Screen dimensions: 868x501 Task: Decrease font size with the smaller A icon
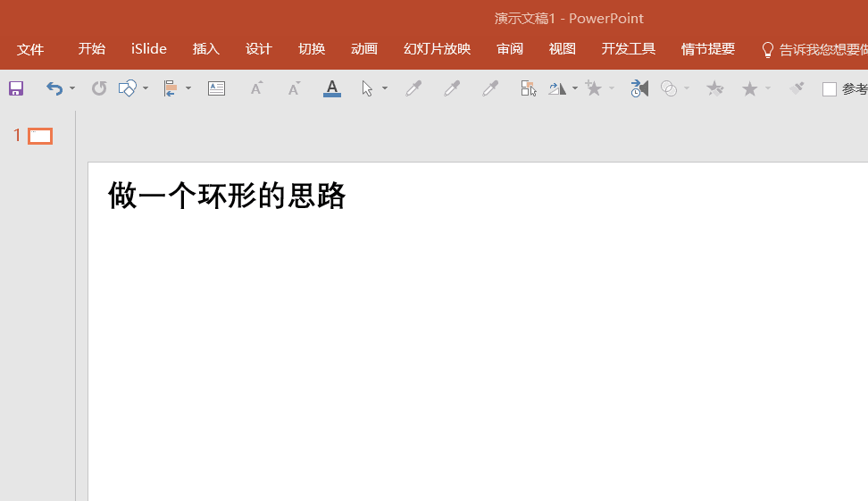click(294, 88)
